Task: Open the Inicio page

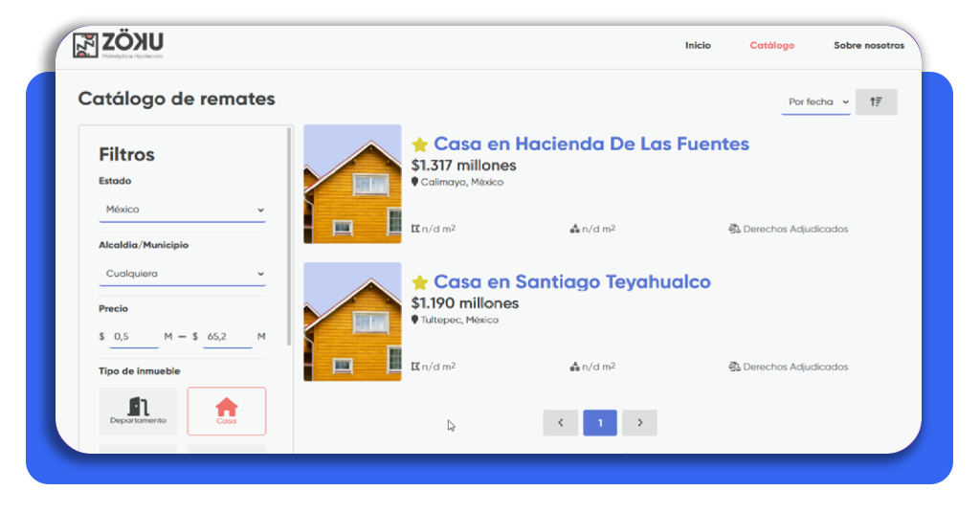Action: pyautogui.click(x=698, y=46)
